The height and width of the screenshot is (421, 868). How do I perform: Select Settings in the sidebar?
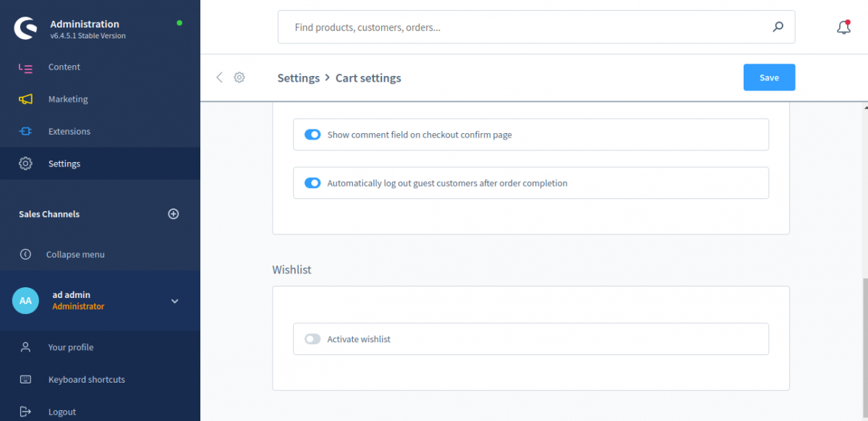click(x=64, y=164)
